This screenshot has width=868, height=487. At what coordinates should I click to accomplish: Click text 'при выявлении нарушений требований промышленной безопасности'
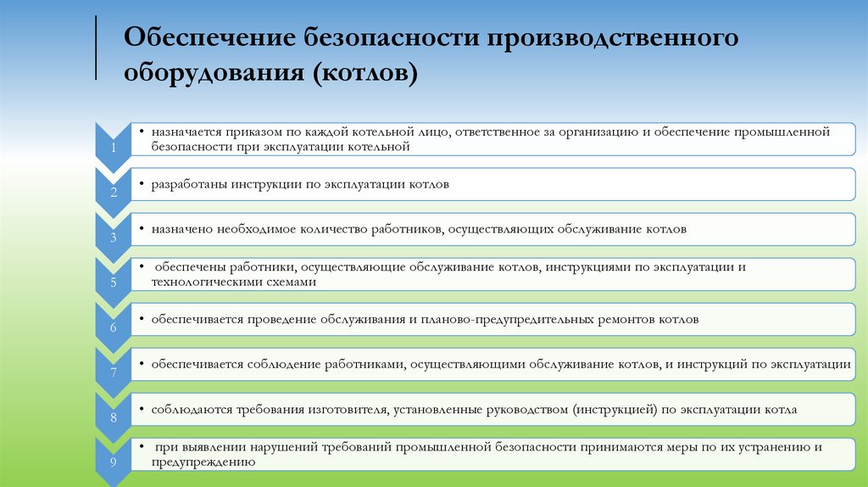[365, 447]
